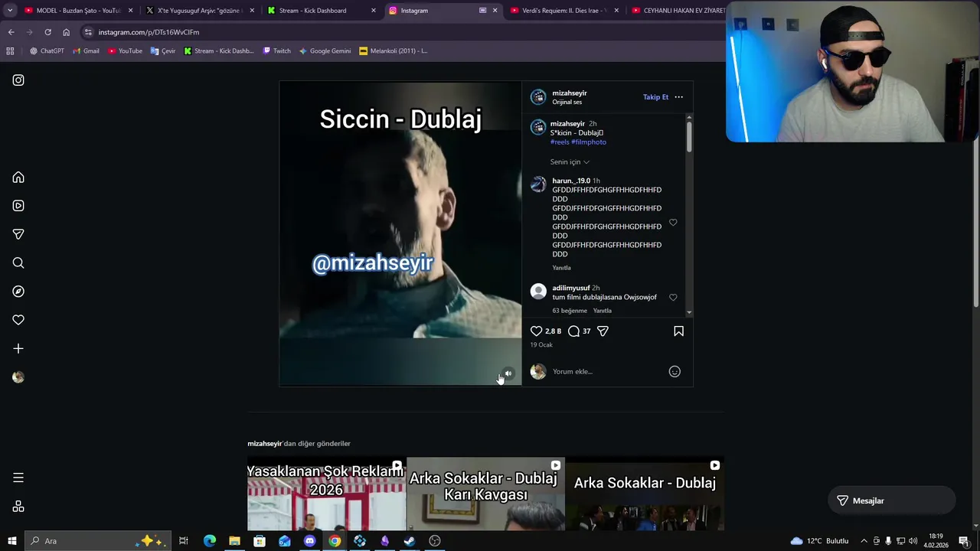
Task: Open the taskbar clock and date
Action: click(936, 541)
